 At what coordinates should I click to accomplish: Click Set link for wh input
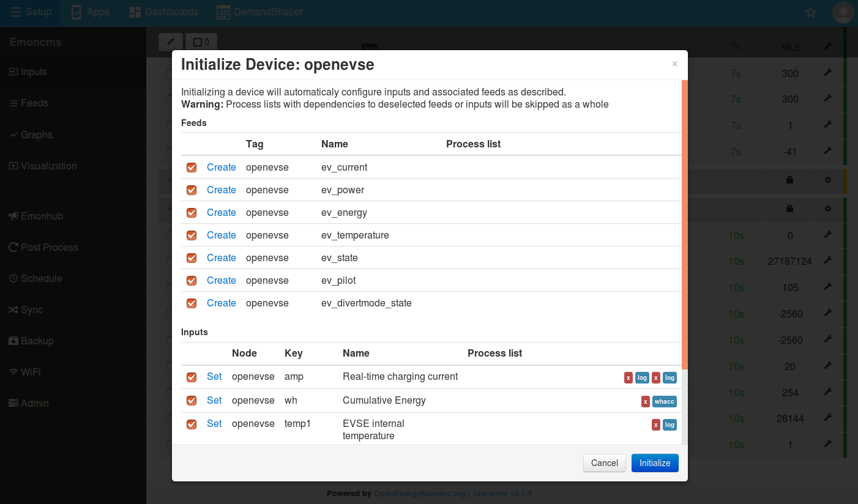pos(214,400)
